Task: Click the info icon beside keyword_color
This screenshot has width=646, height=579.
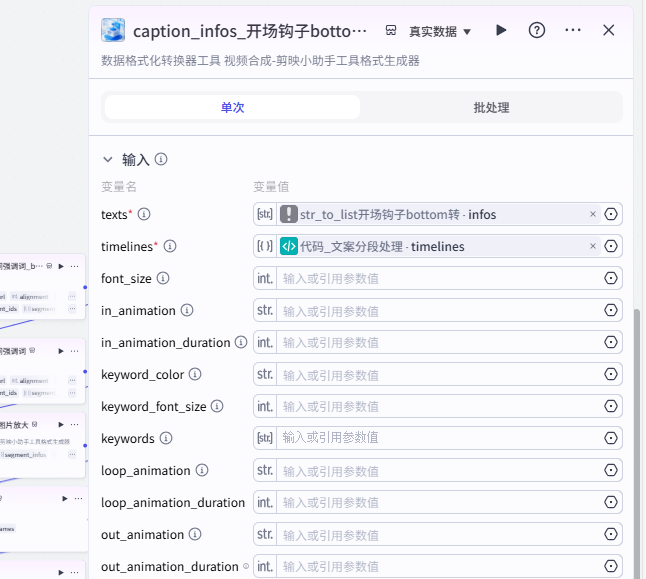Action: tap(195, 374)
